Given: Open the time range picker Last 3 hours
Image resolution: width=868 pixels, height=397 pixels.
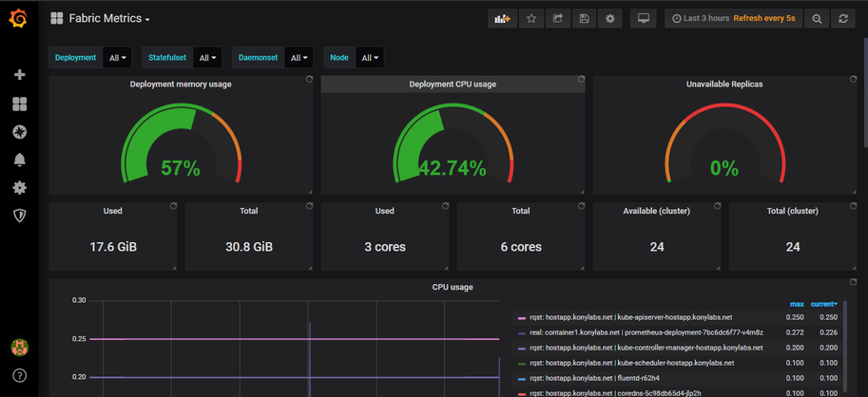Looking at the screenshot, I should [x=705, y=18].
